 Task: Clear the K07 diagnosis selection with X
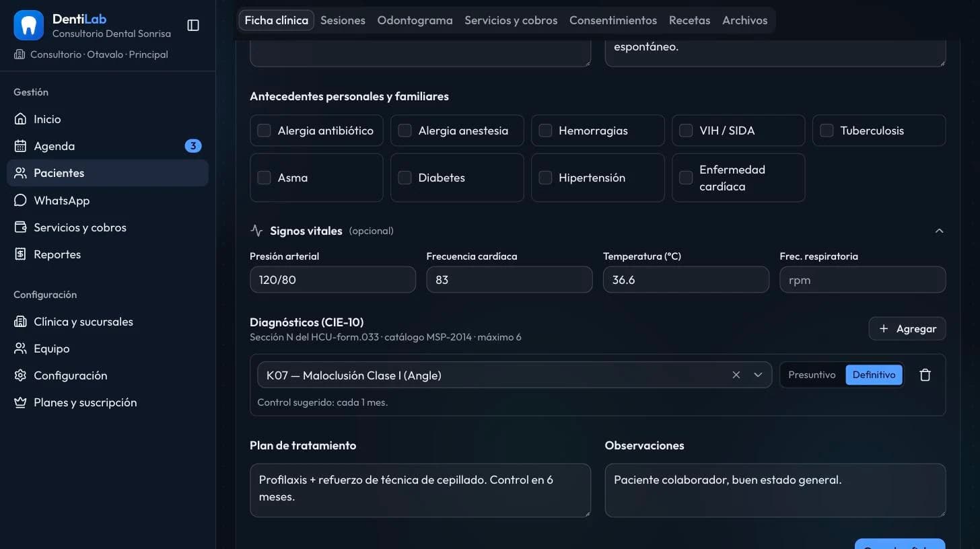pos(736,375)
